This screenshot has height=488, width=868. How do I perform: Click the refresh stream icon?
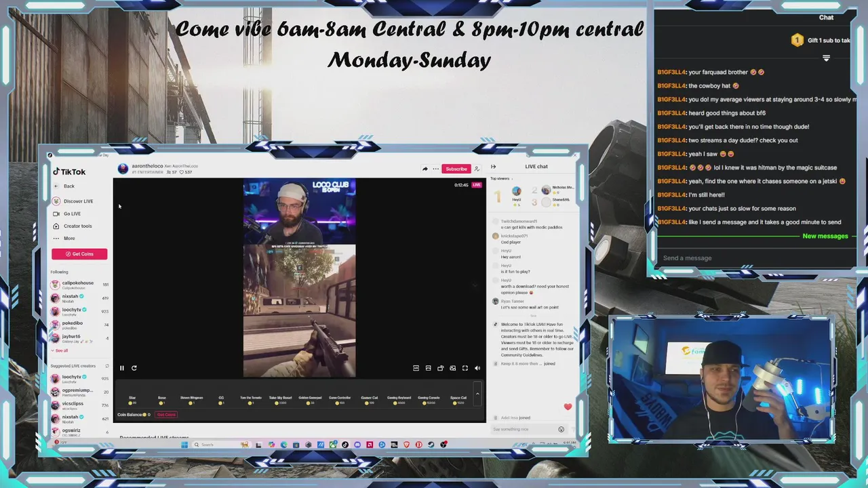[134, 368]
